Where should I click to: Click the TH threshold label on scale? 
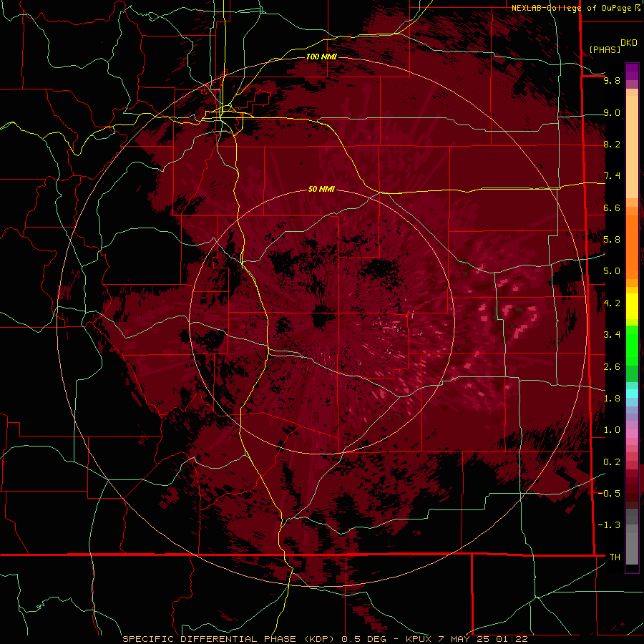[615, 557]
